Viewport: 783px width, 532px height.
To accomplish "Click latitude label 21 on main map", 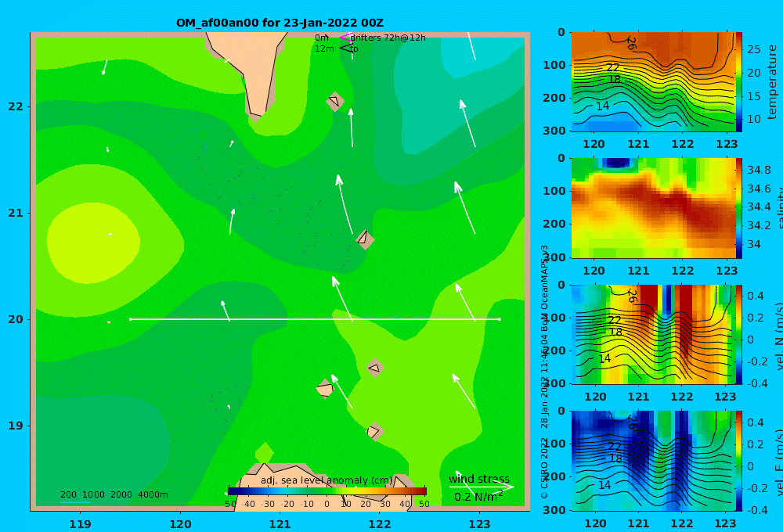I will tap(16, 213).
